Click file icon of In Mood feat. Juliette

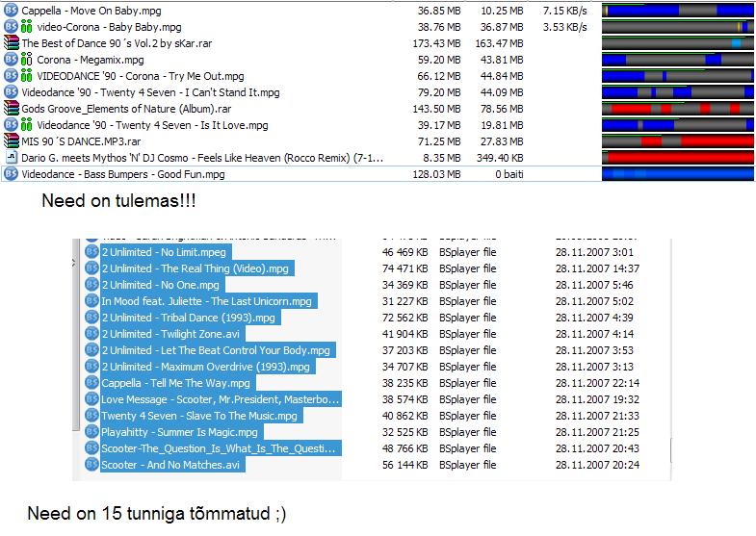[x=91, y=301]
